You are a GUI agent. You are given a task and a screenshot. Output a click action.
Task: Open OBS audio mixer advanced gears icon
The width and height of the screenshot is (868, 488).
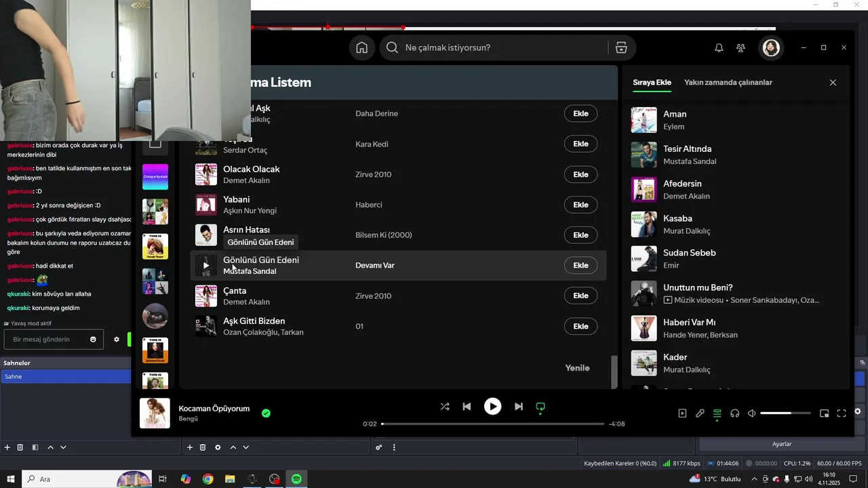pos(379,447)
